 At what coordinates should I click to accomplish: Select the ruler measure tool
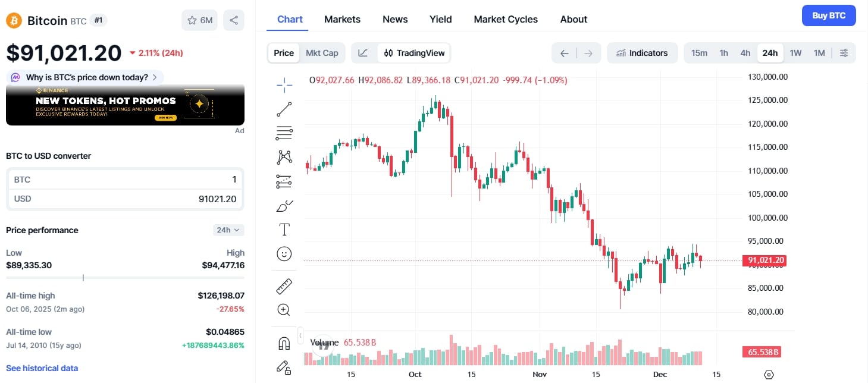pyautogui.click(x=284, y=286)
